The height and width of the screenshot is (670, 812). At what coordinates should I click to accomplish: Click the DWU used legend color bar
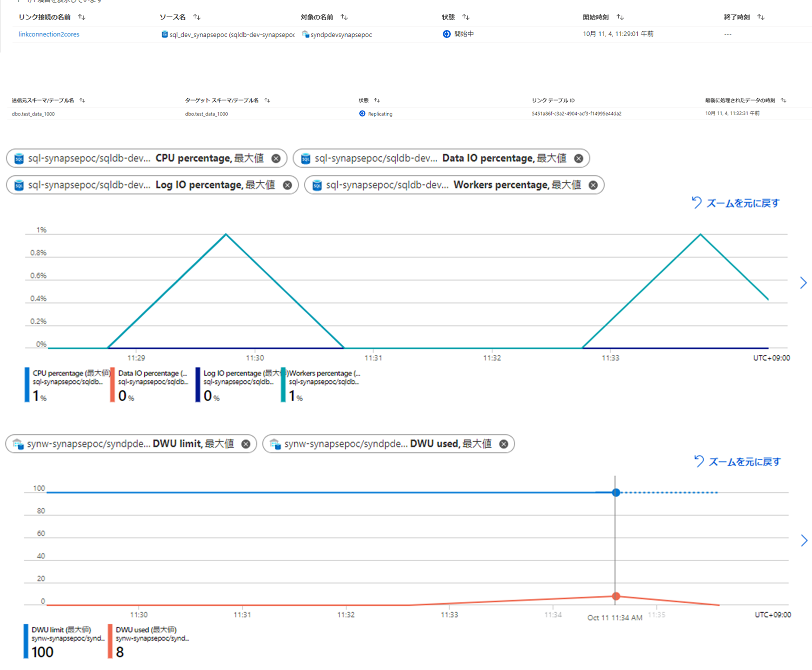pos(110,641)
